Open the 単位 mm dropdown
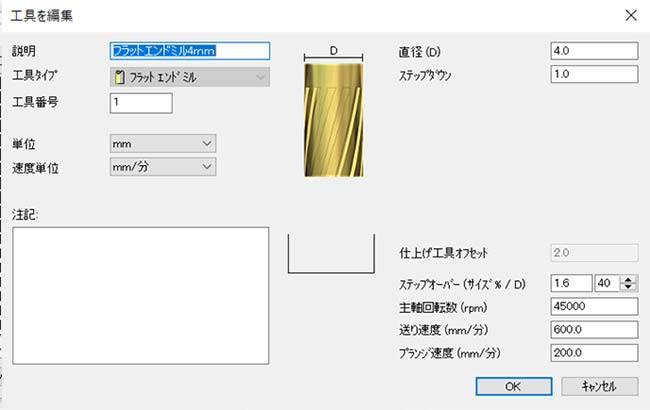Screen dimensions: 650x410 (163, 143)
